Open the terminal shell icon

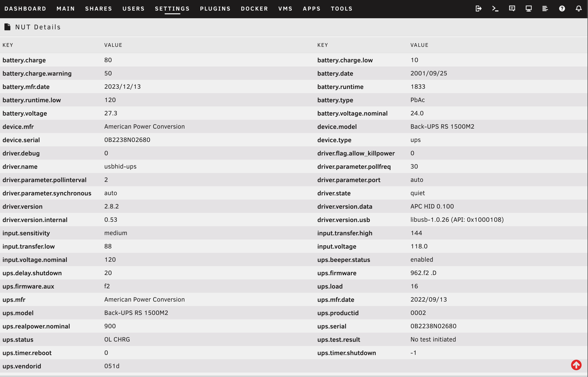tap(495, 9)
